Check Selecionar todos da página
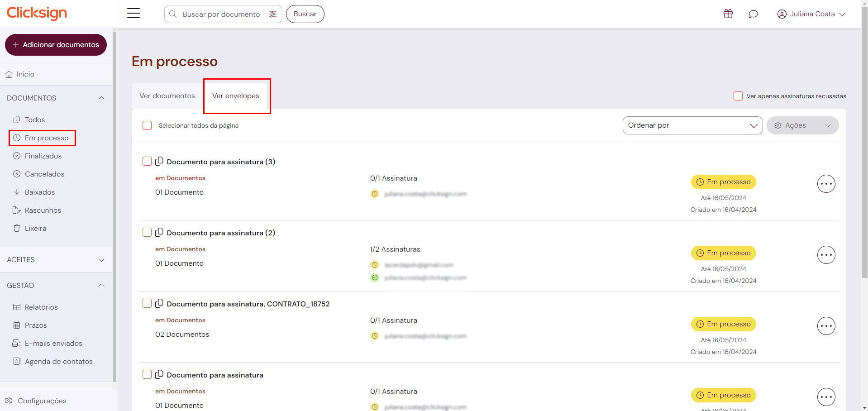 tap(147, 125)
